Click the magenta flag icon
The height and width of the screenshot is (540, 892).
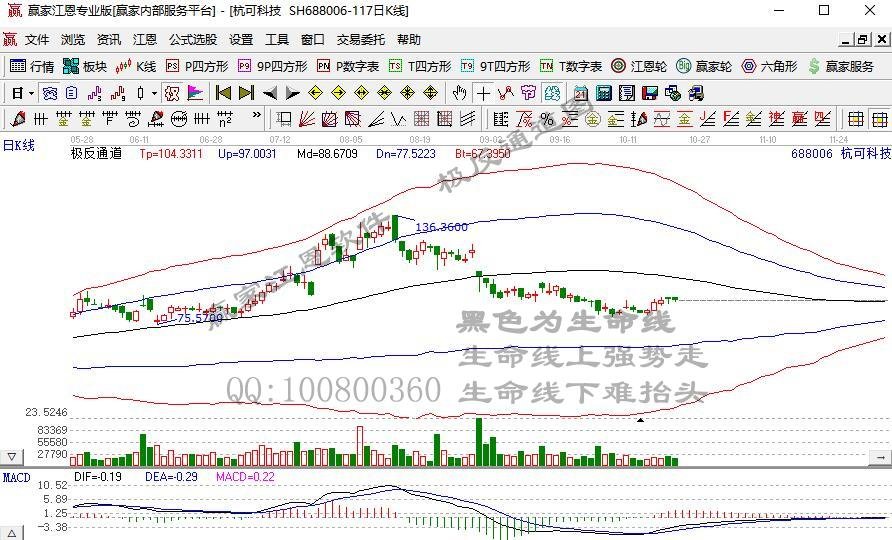[195, 93]
